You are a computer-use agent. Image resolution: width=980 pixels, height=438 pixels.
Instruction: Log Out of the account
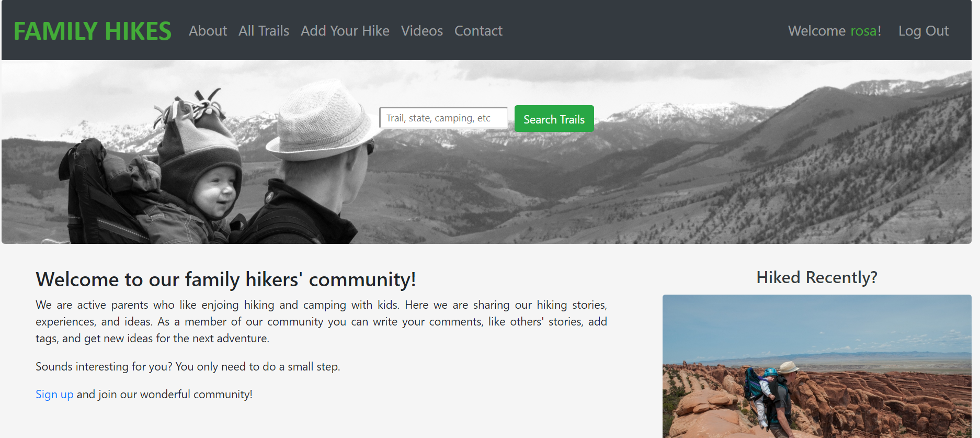pyautogui.click(x=924, y=31)
